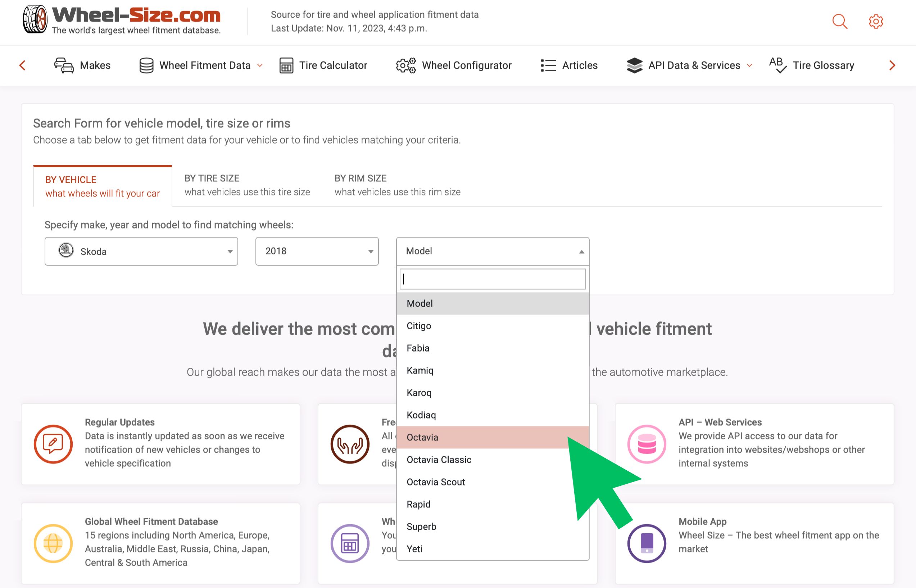The width and height of the screenshot is (916, 588).
Task: Open the search magnifier icon
Action: click(x=840, y=21)
